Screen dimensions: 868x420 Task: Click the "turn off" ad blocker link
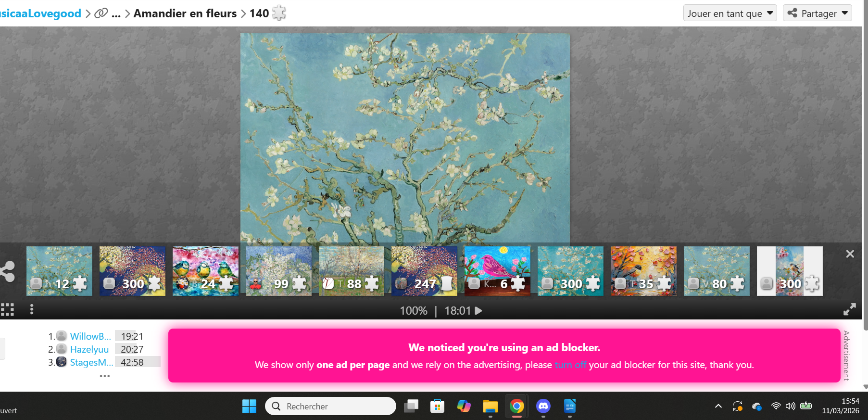(x=570, y=365)
